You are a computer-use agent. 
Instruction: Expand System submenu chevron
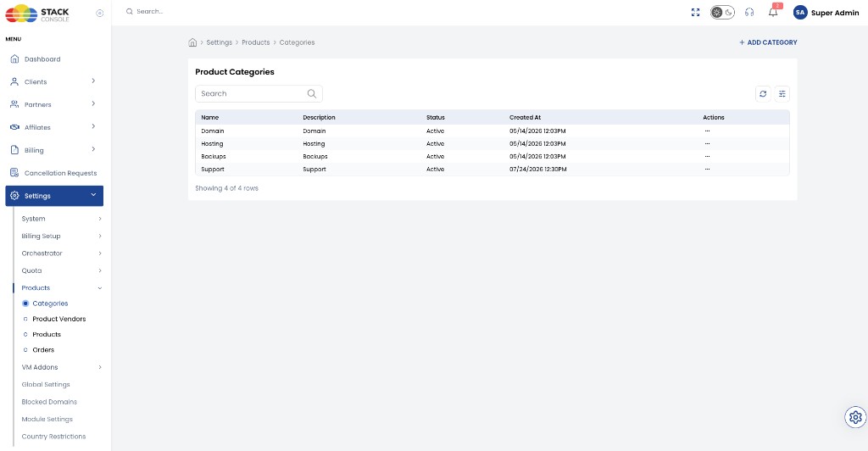[x=100, y=219]
